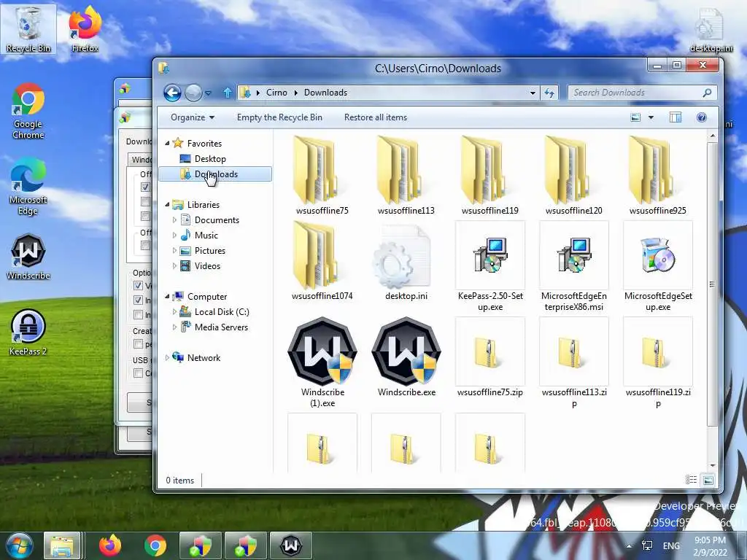Expand the Music library node
This screenshot has height=560, width=747.
click(x=174, y=236)
